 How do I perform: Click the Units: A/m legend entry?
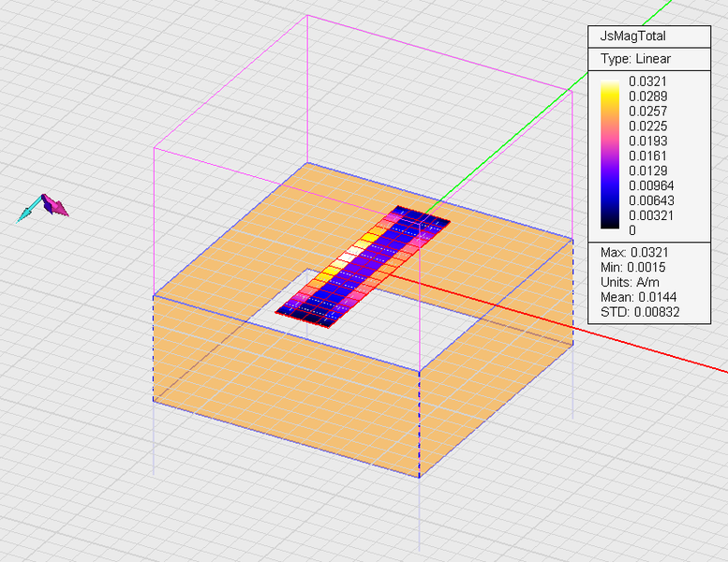(628, 284)
